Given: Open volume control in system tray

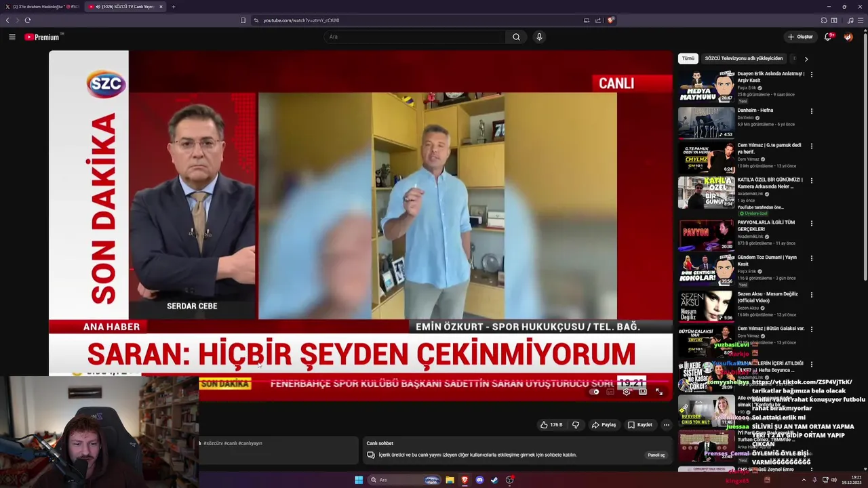Looking at the screenshot, I should pos(834,480).
